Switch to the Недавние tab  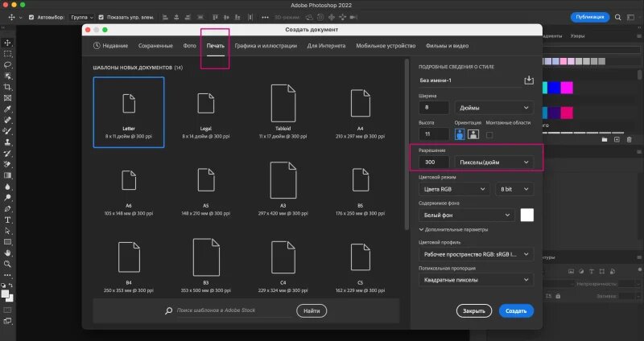point(111,46)
